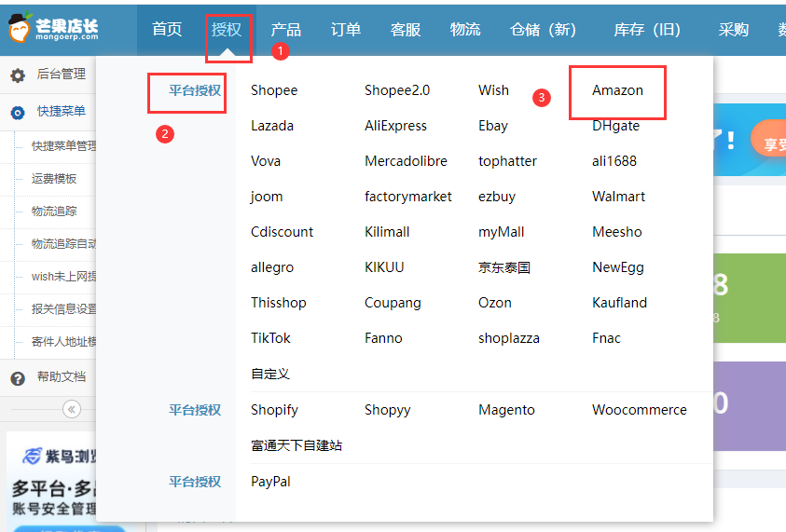The height and width of the screenshot is (532, 786).
Task: Click the 快捷菜单 circle icon
Action: point(18,113)
